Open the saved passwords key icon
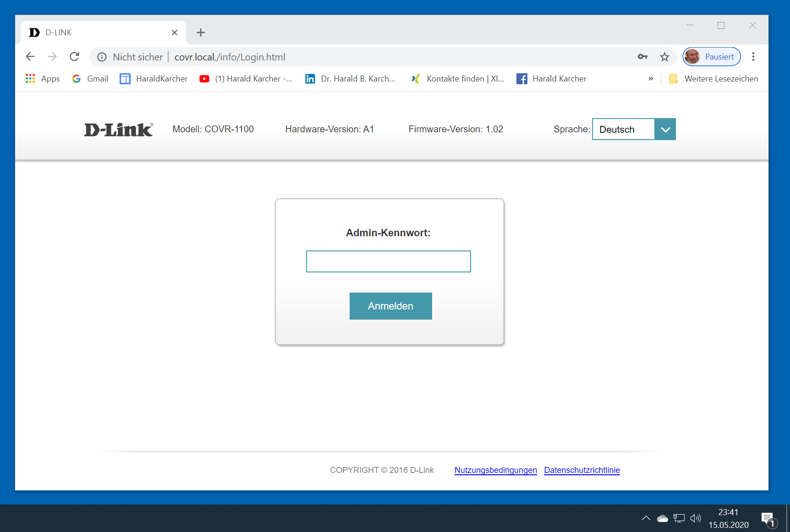This screenshot has height=532, width=790. pos(642,57)
